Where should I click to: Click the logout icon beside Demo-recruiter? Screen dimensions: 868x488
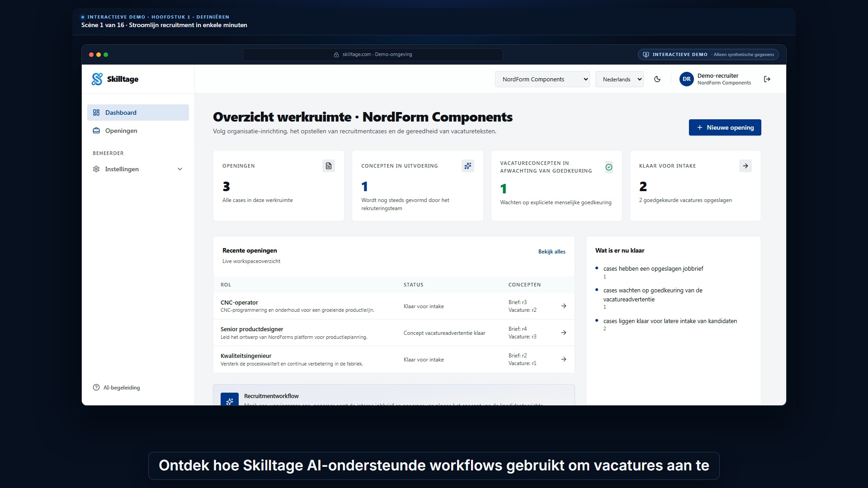tap(767, 79)
